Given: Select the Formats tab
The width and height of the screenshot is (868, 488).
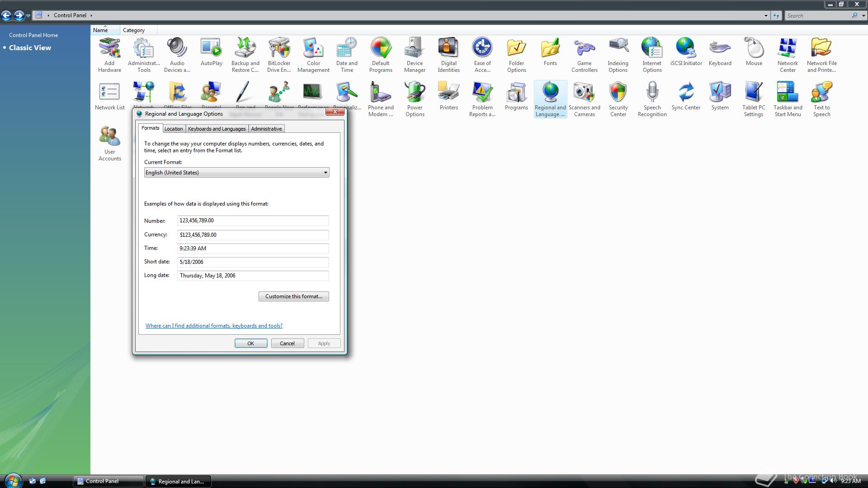Looking at the screenshot, I should tap(150, 128).
